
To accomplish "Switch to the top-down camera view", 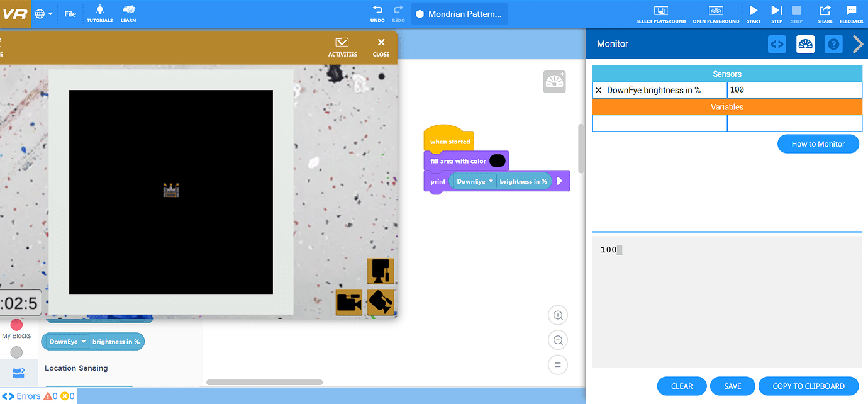I will coord(380,271).
